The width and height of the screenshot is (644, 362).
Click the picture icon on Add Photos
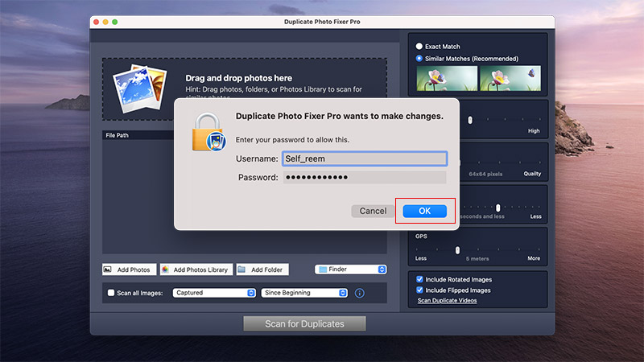click(x=108, y=269)
